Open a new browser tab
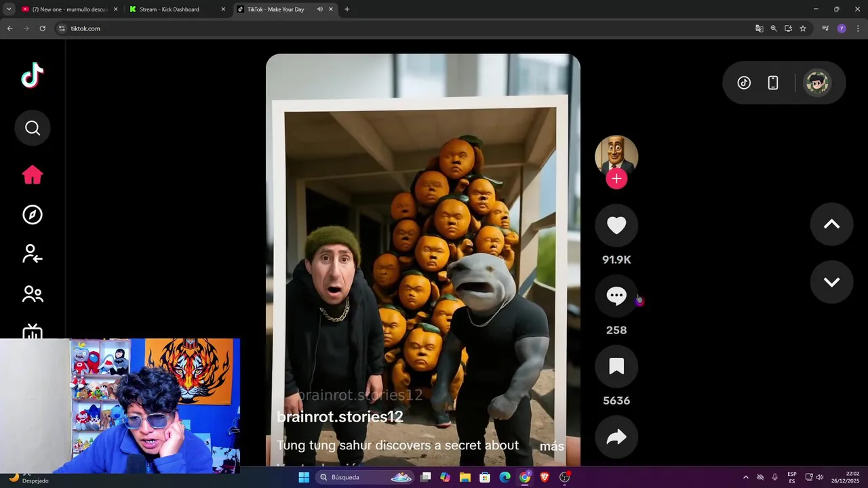Viewport: 868px width, 488px height. [347, 9]
